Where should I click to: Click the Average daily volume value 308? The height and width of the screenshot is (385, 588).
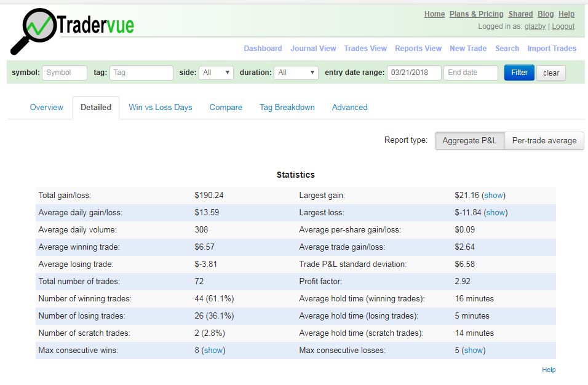coord(201,230)
